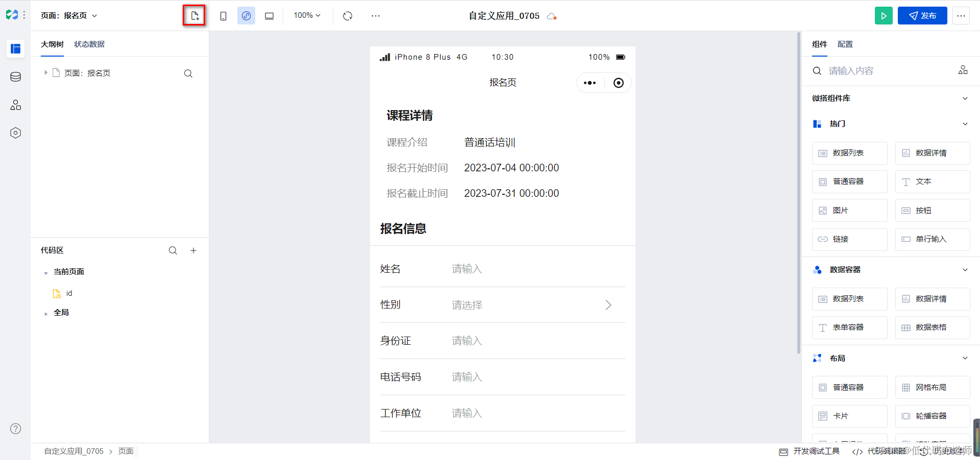
Task: Click the app logo in the top left
Action: click(12, 15)
